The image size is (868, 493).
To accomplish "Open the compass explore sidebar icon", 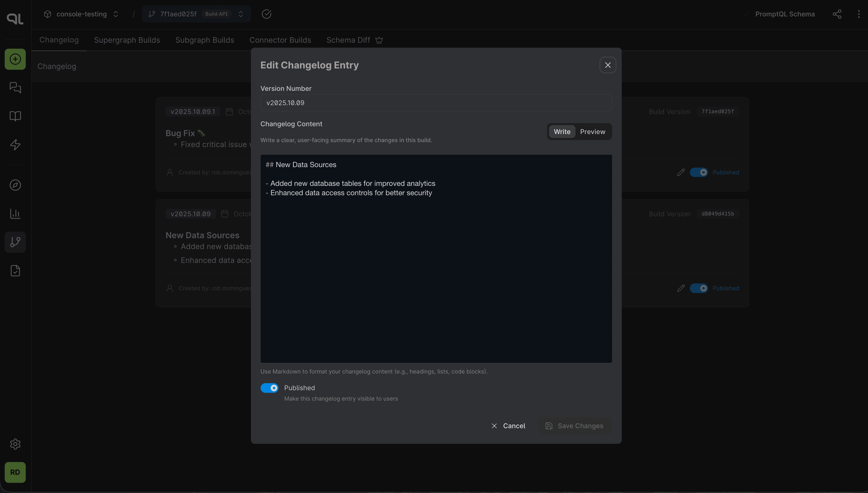I will (x=15, y=185).
